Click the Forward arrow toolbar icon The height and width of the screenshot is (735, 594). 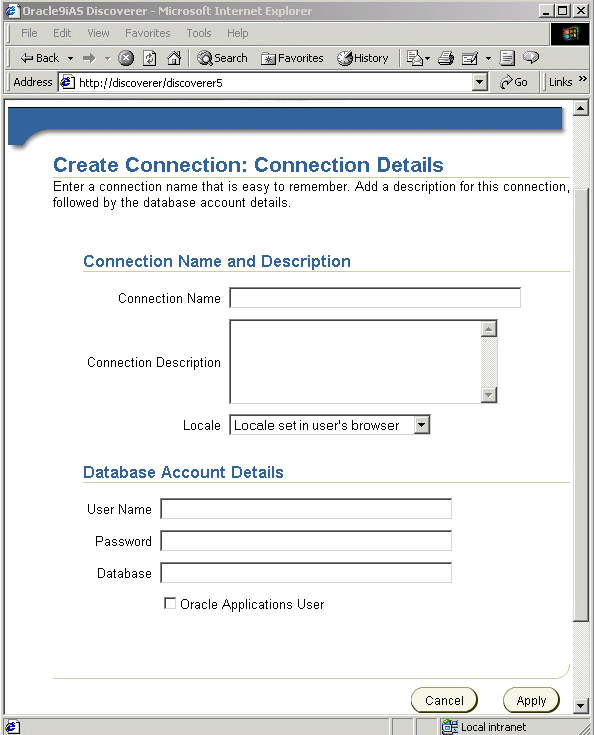pos(89,58)
